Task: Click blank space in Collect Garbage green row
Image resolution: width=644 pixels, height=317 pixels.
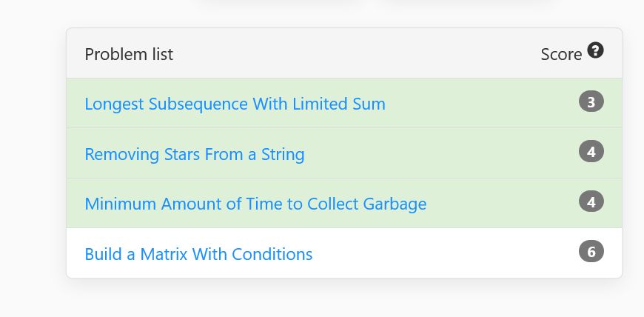Action: (501, 204)
